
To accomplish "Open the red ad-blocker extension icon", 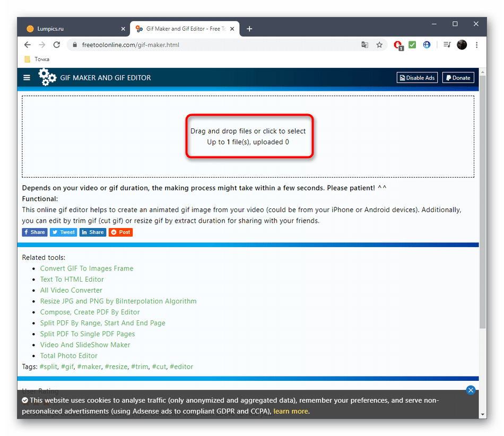I will point(398,45).
